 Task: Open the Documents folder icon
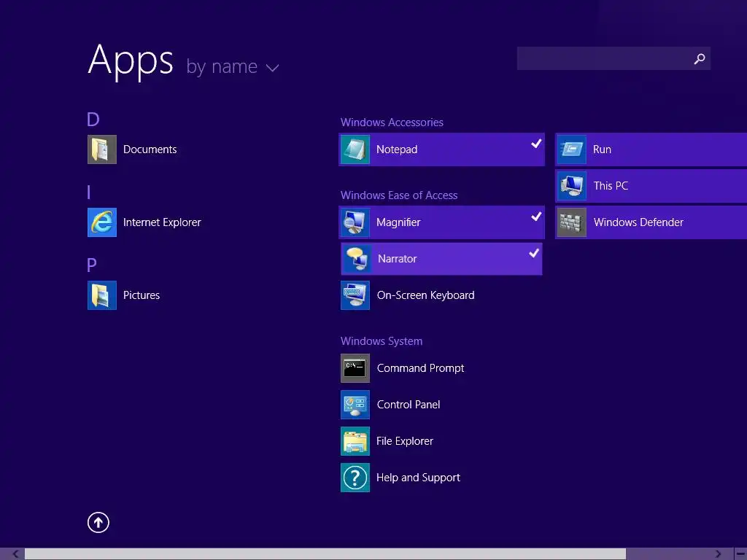(x=102, y=149)
